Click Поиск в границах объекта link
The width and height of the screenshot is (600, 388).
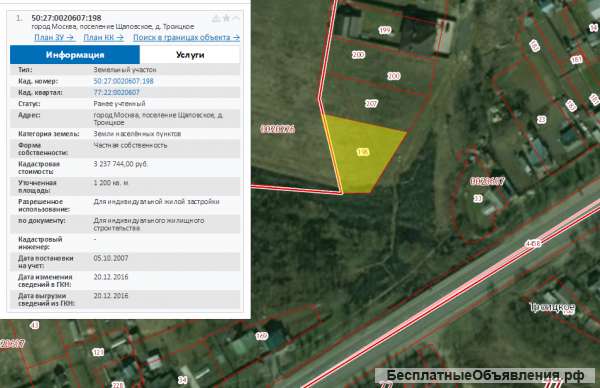click(186, 37)
